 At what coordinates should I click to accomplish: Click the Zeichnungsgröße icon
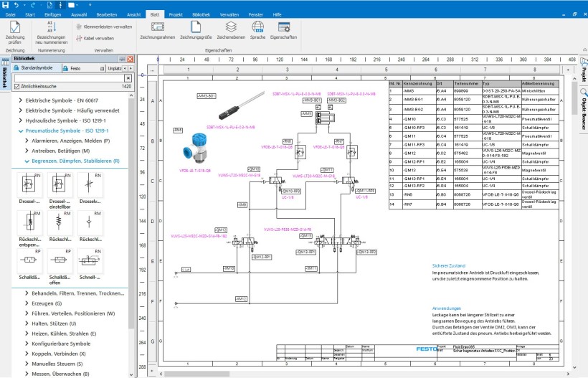point(196,30)
